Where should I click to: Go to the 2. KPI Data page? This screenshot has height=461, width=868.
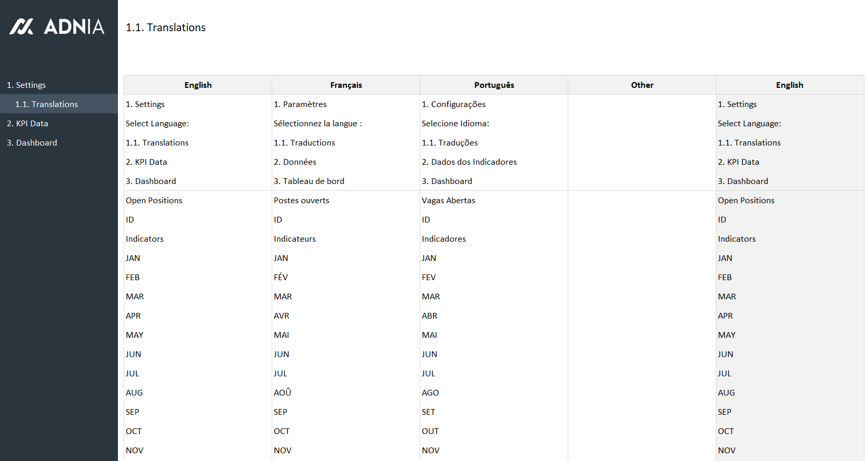[28, 124]
